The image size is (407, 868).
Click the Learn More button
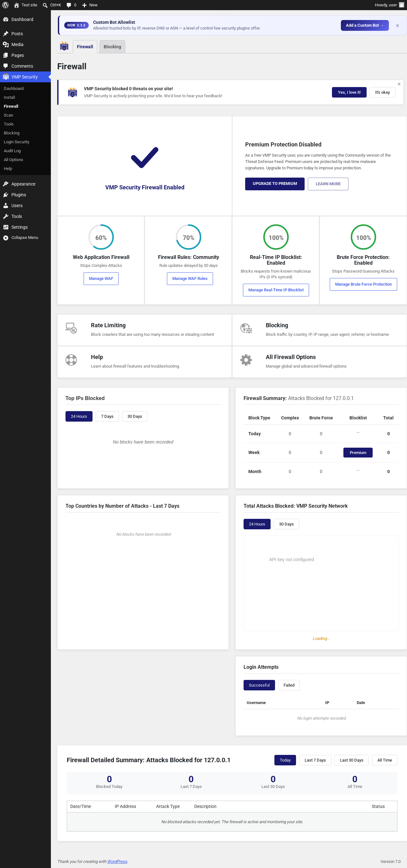[328, 184]
